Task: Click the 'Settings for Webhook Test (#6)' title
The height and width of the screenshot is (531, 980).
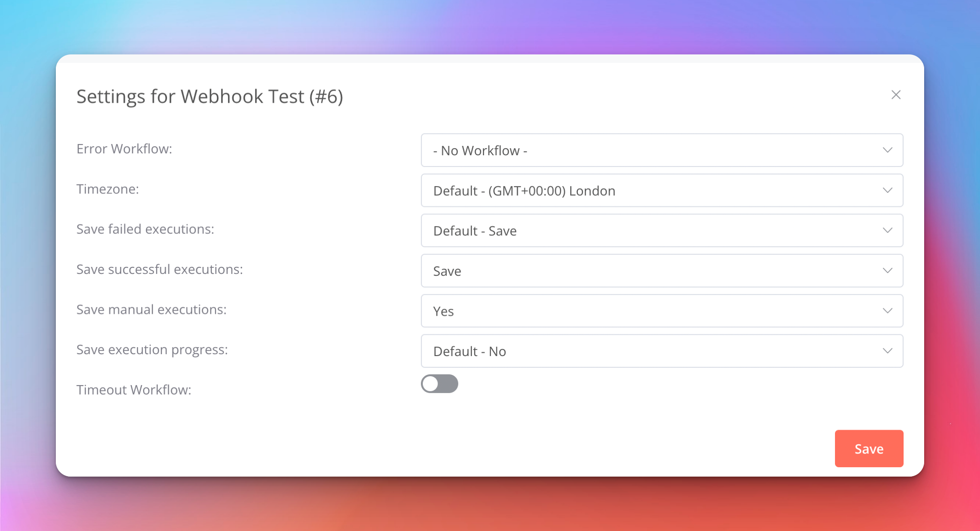Action: coord(210,97)
